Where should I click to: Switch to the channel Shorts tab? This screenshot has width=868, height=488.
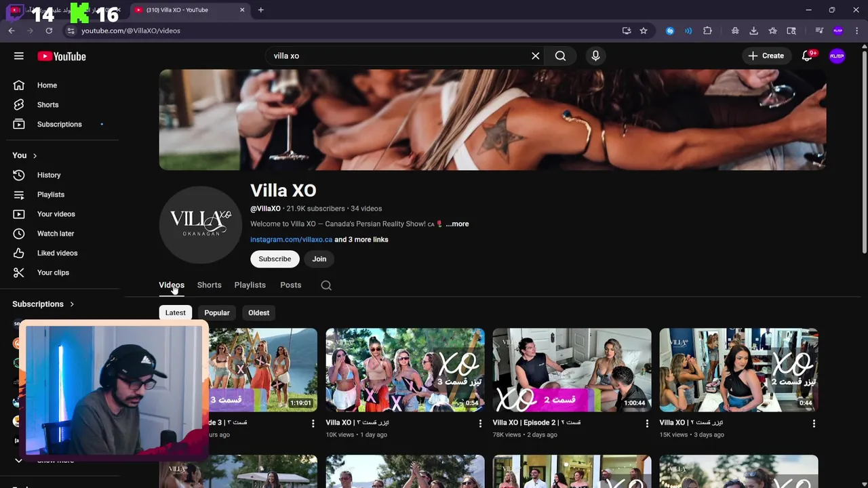point(210,285)
